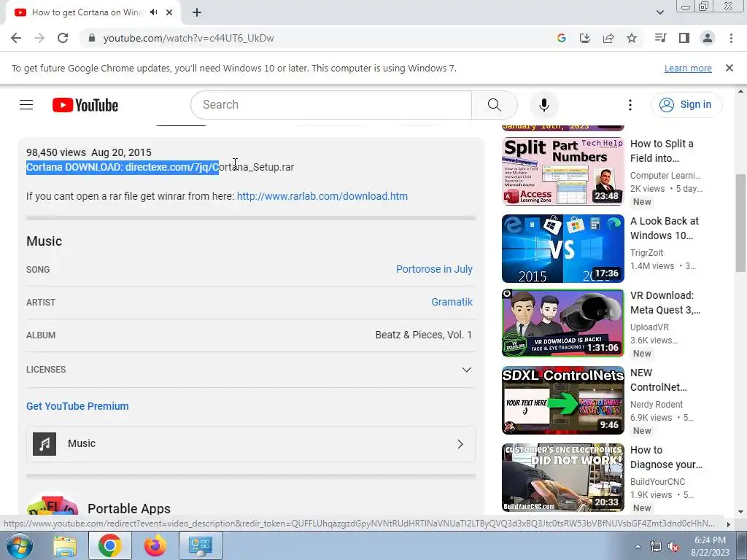Image resolution: width=747 pixels, height=560 pixels.
Task: Open artist link Gramatik
Action: pos(452,302)
